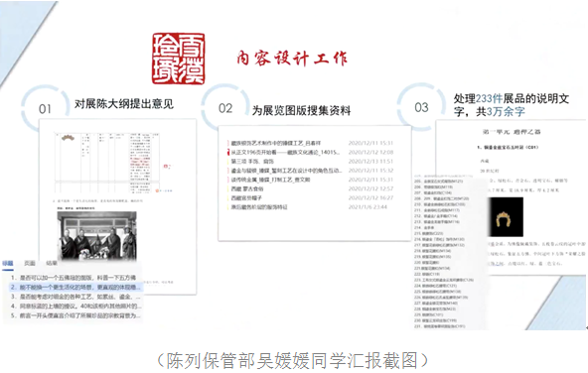The image size is (588, 373).
Task: Click the red title 内容设计工作
Action: coord(292,59)
